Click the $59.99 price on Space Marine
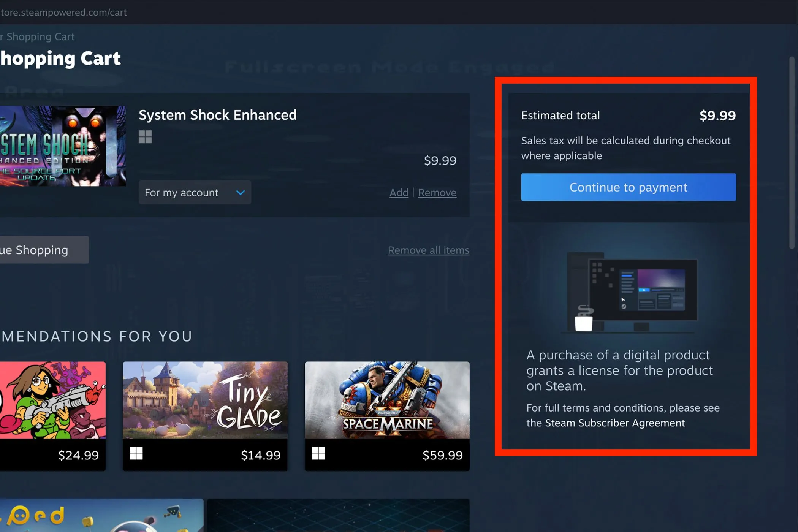Image resolution: width=798 pixels, height=532 pixels. click(x=442, y=455)
